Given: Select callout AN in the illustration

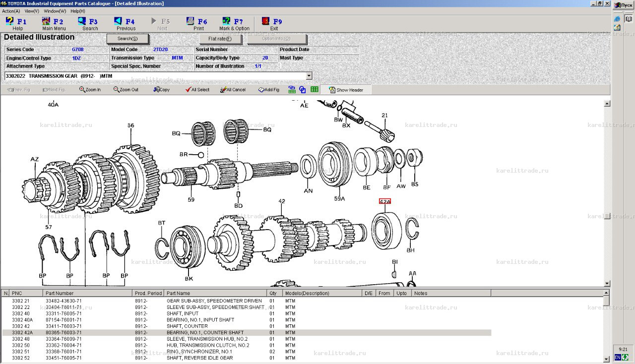Looking at the screenshot, I should [x=308, y=190].
